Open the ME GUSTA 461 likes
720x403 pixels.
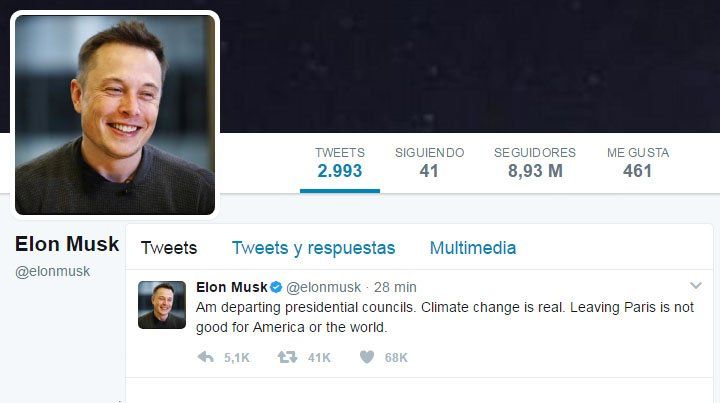637,163
